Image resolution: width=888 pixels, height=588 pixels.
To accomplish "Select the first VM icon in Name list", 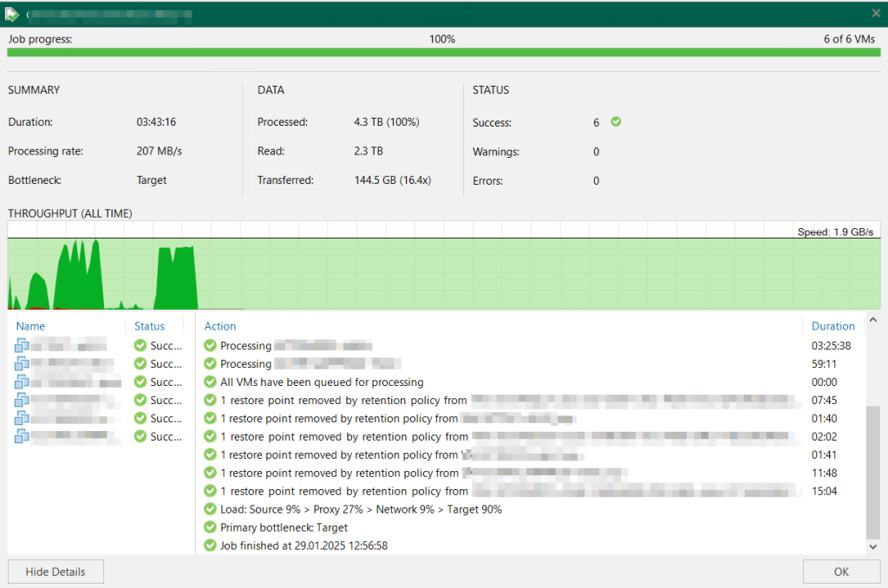I will pos(22,346).
